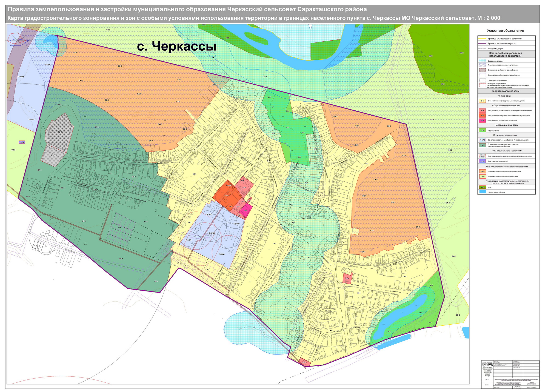Click the Водоохранная зона legend swatch
The height and width of the screenshot is (392, 548).
[482, 61]
